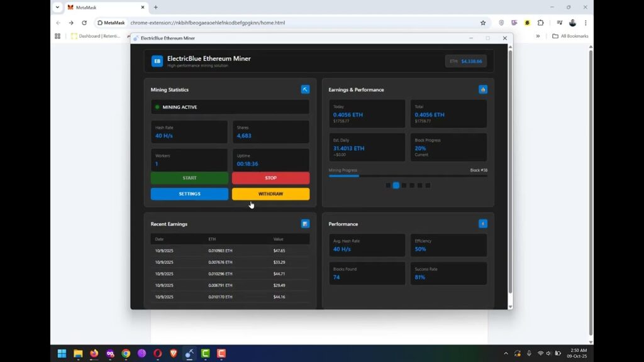The image size is (644, 362).
Task: Click the Est. Daily 31.4013 ETH value
Action: point(348,148)
